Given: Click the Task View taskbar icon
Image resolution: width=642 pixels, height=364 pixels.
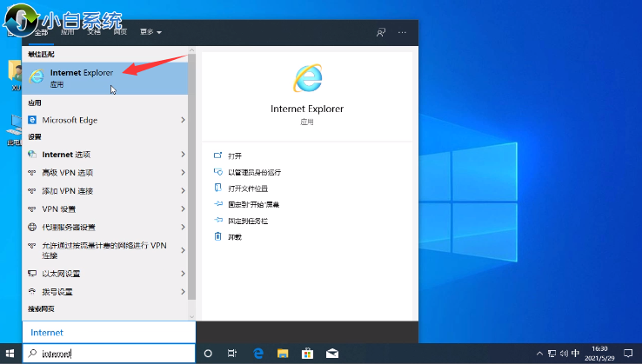Looking at the screenshot, I should pos(232,354).
